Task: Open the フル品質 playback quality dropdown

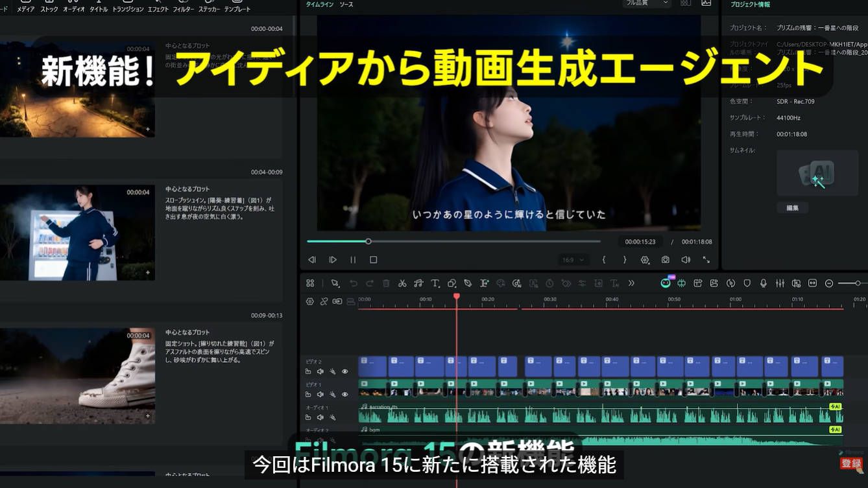Action: pos(647,3)
